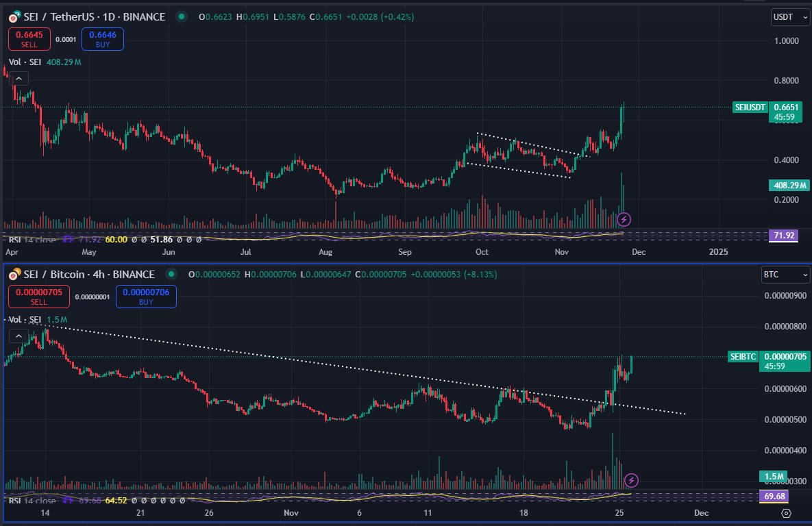Click the 0.00000706 BUY button

(x=146, y=297)
